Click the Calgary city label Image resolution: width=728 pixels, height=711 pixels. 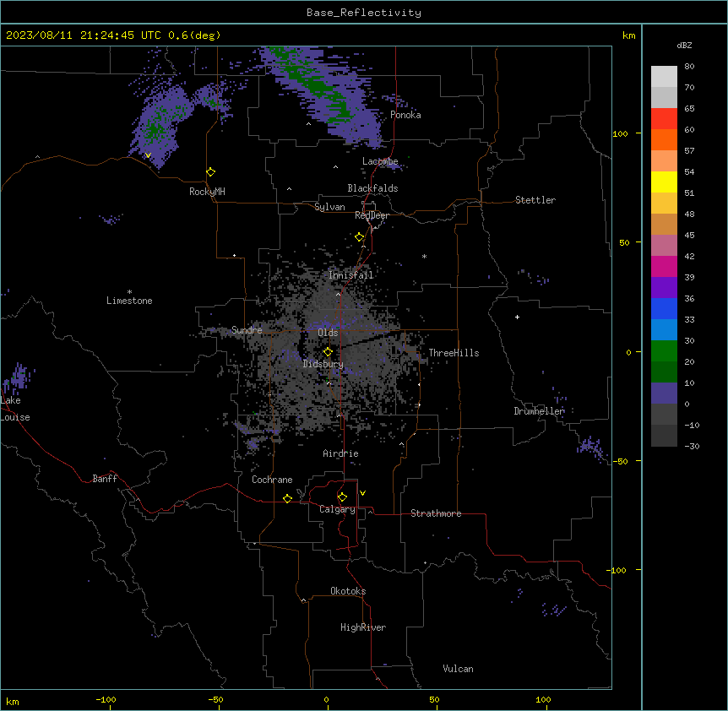pos(337,509)
